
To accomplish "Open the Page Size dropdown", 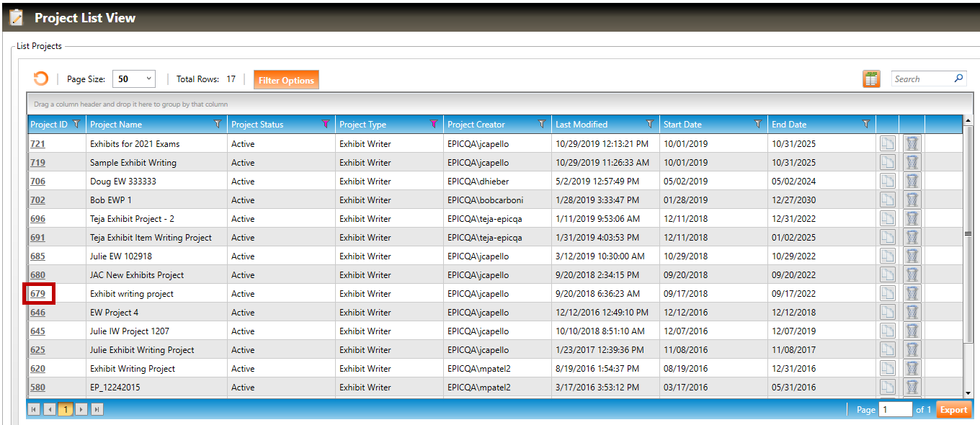I will coord(134,79).
